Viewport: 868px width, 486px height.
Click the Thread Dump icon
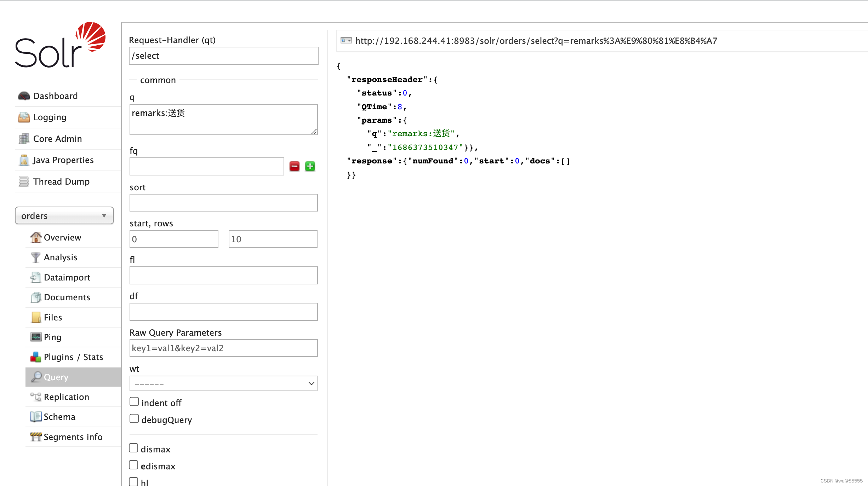tap(24, 182)
